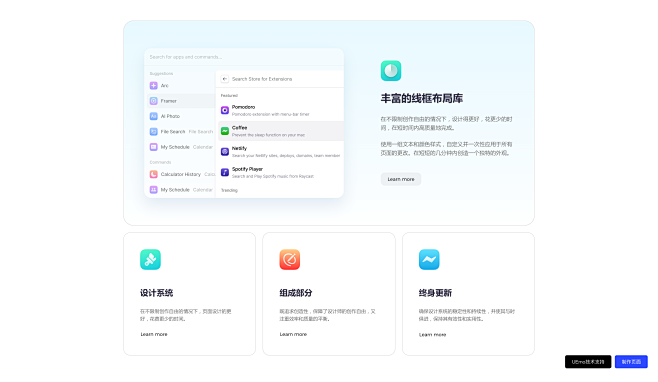Click the 终身更新 heading
The image size is (658, 382).
click(435, 293)
